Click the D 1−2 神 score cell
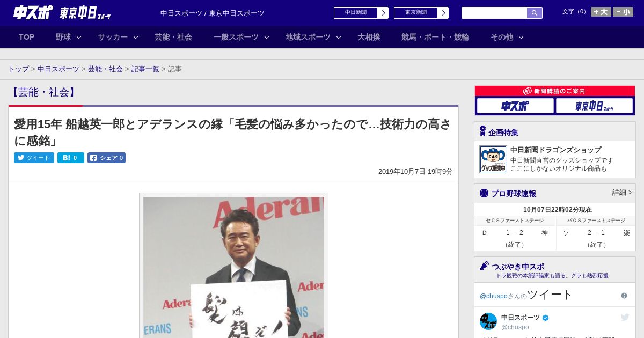The width and height of the screenshot is (644, 338). (515, 238)
